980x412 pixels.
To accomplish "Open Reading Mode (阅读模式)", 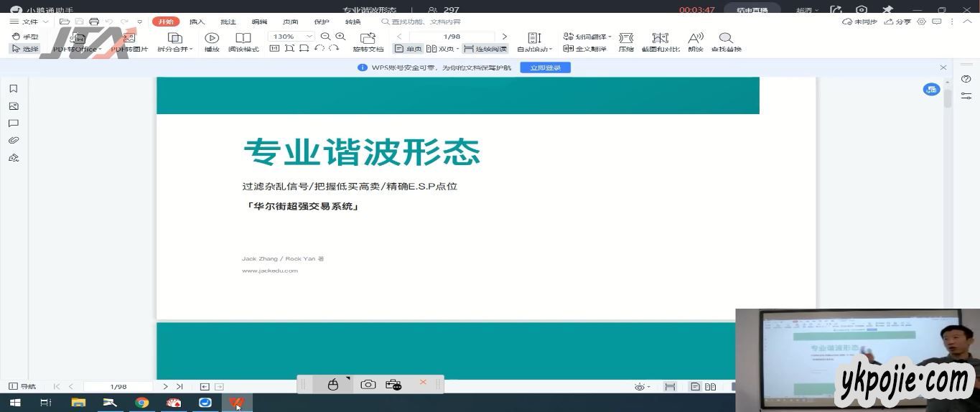I will pyautogui.click(x=243, y=38).
